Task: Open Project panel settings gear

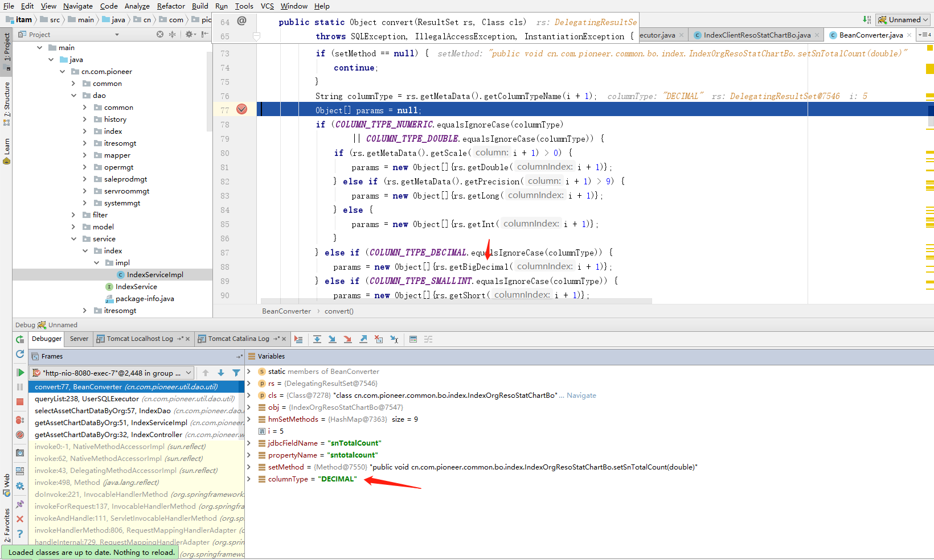Action: point(190,35)
